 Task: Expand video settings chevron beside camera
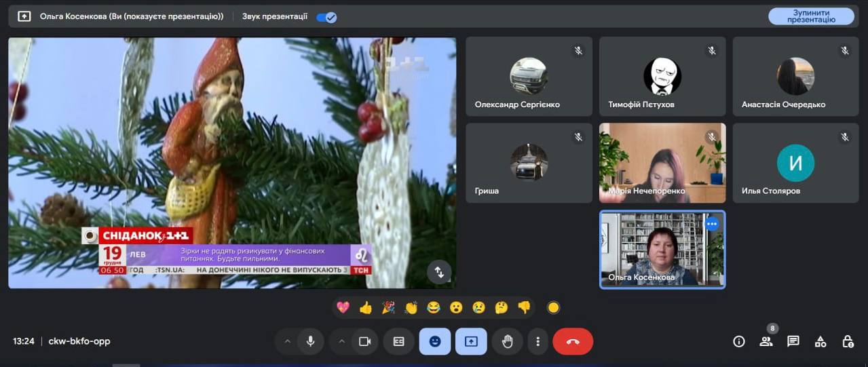coord(341,341)
